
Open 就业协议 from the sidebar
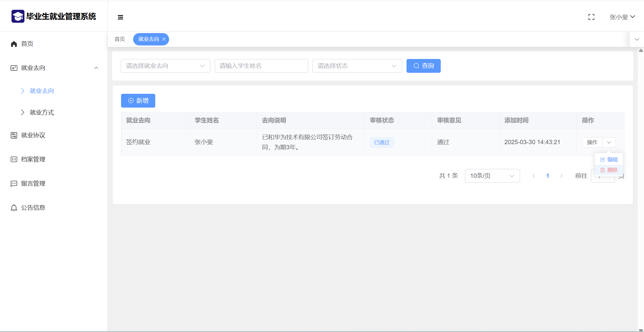point(33,135)
